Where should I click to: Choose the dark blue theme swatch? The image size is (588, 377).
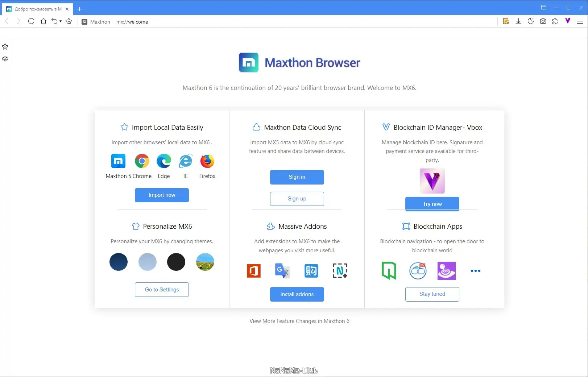pos(119,262)
